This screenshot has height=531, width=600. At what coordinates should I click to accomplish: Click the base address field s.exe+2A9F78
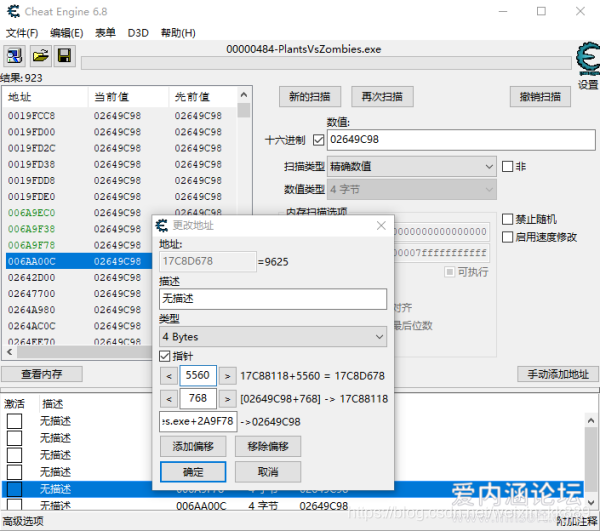pos(198,421)
